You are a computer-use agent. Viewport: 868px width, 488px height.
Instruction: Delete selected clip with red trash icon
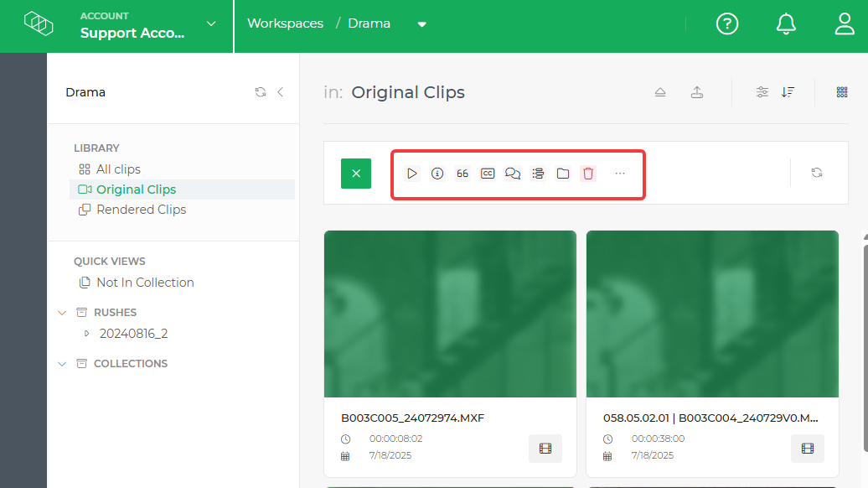pos(588,174)
